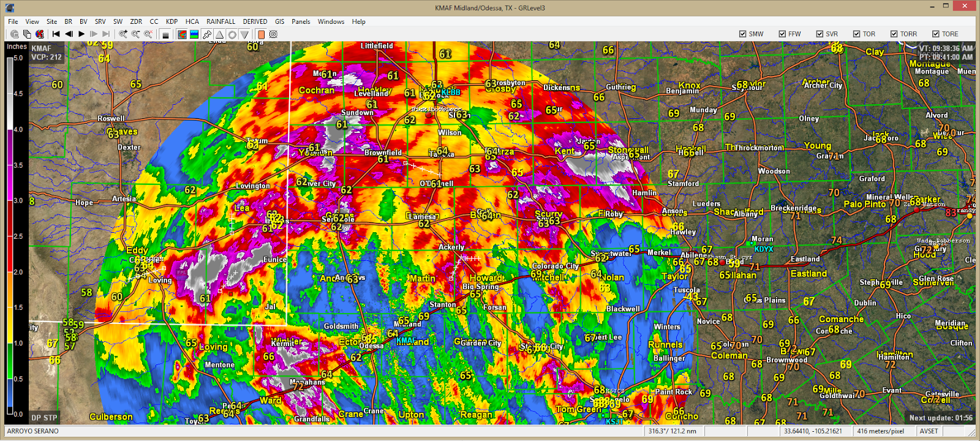
Task: Click the 33.64410, -105.21621 coordinates readout
Action: point(813,431)
